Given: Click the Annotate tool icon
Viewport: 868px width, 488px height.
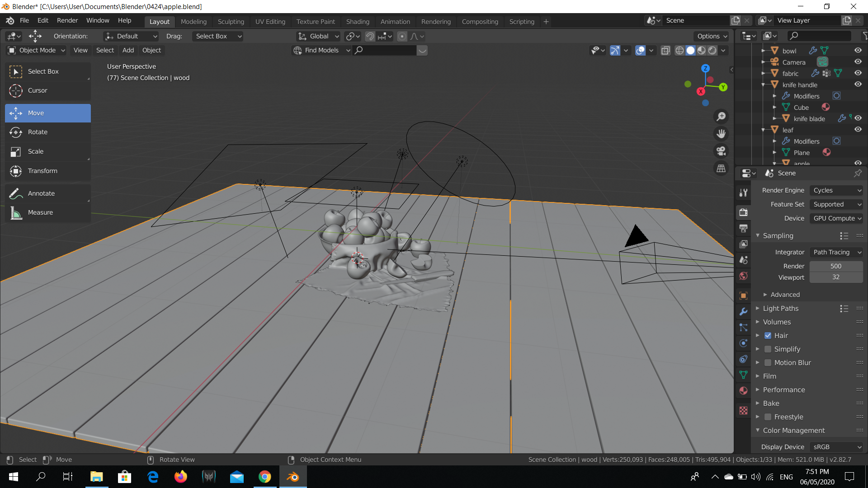Looking at the screenshot, I should (16, 193).
